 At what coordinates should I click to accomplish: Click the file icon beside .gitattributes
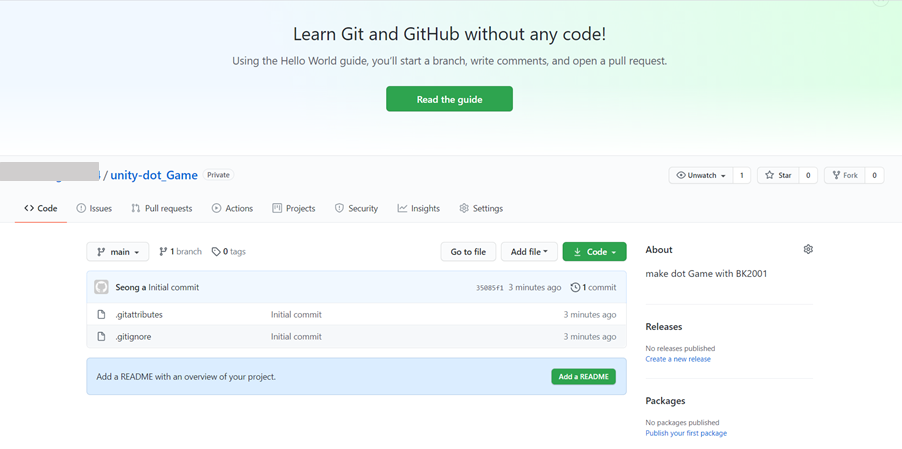point(101,314)
